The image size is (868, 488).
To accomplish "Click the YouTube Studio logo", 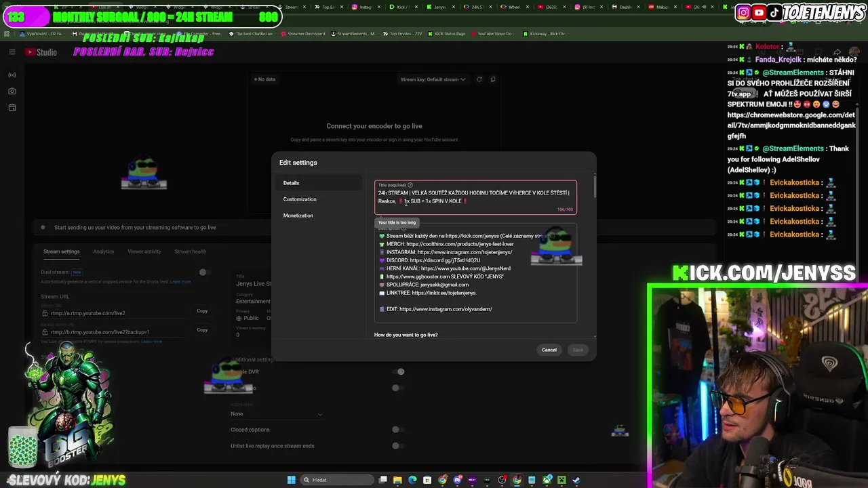I will pyautogui.click(x=41, y=52).
